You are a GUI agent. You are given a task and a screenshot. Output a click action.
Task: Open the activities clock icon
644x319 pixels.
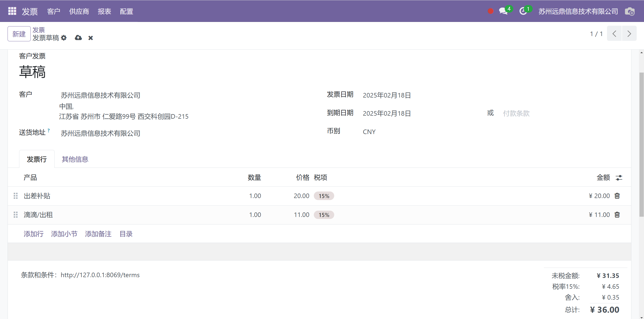click(x=523, y=11)
